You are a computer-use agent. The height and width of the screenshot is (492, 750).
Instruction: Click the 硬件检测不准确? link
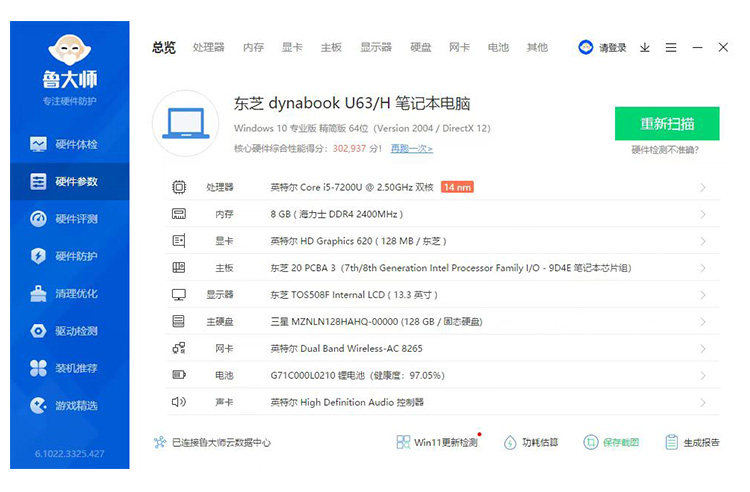point(665,150)
